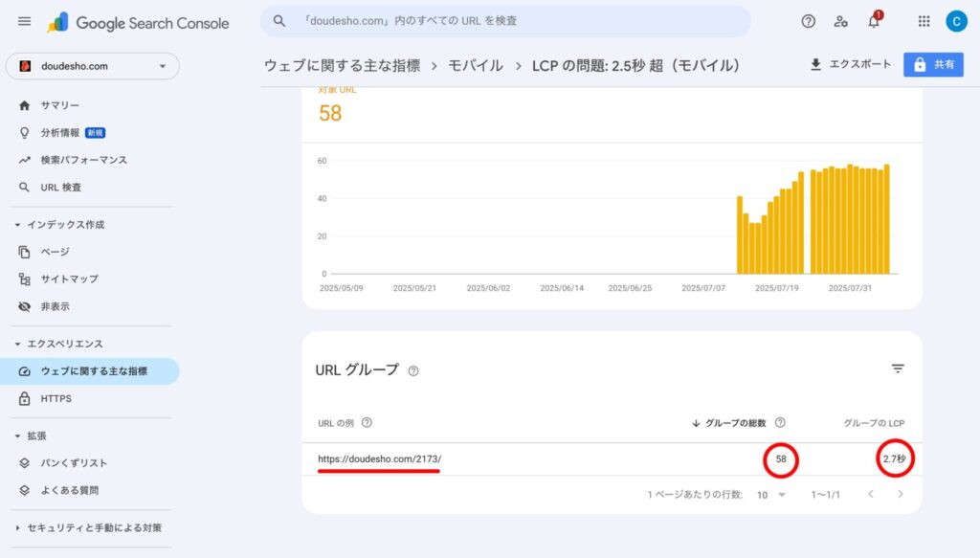Open rows per page dropdown showing 10

click(770, 495)
